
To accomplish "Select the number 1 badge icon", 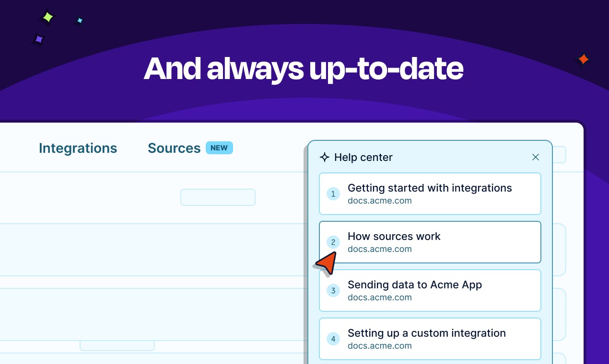I will coord(333,194).
